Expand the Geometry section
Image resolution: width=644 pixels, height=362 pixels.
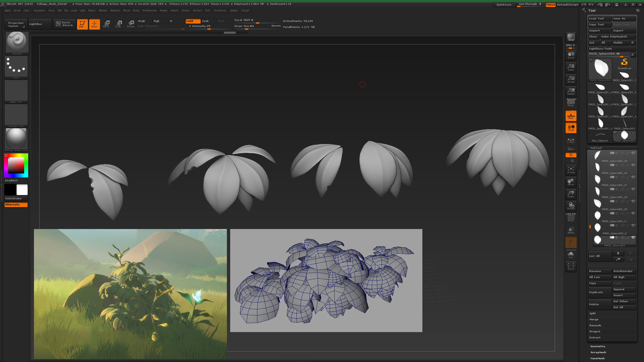pyautogui.click(x=598, y=346)
